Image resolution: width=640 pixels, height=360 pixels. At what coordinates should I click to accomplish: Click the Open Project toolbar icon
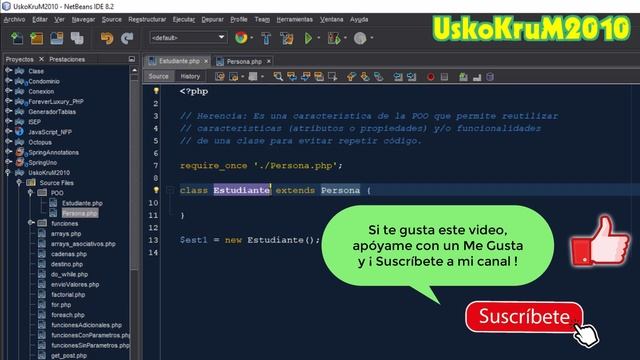pos(56,38)
